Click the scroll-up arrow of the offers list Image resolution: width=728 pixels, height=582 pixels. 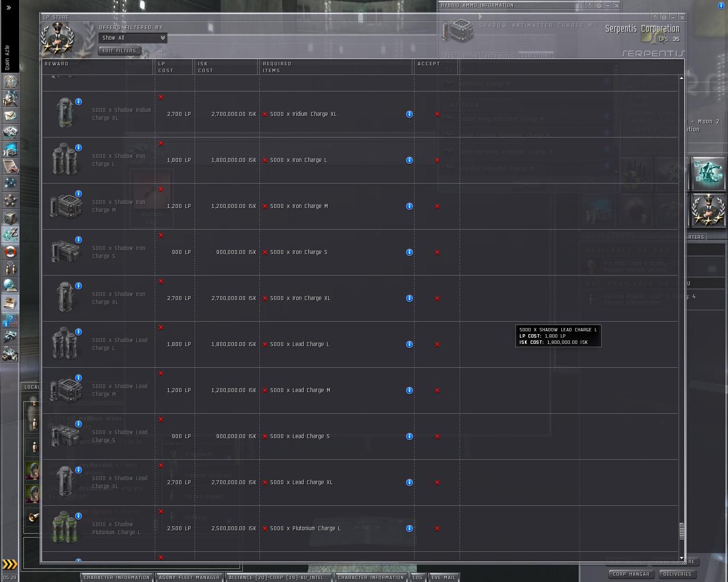pos(681,78)
